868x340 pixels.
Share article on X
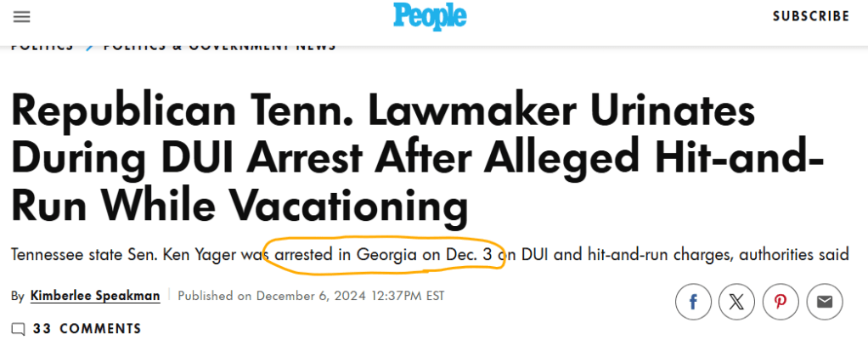tap(736, 301)
